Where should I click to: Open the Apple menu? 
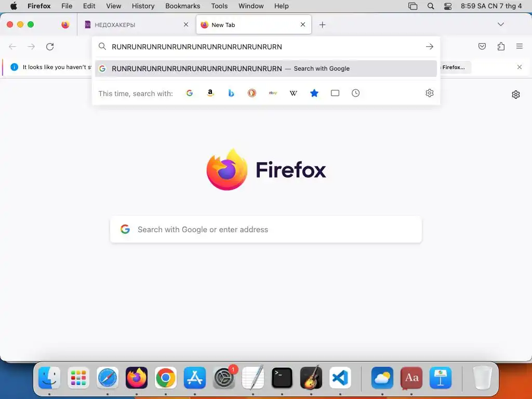[14, 6]
